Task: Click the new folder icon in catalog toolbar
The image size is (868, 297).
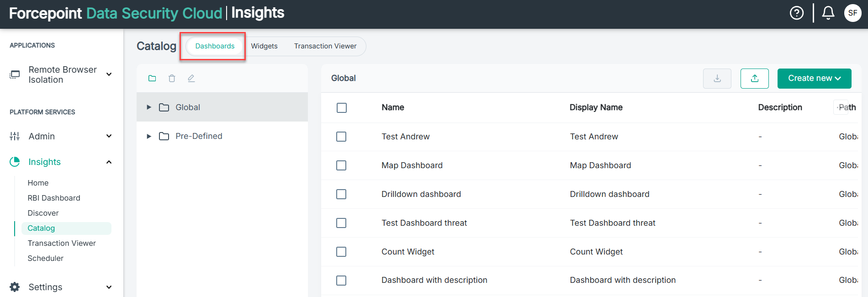Action: point(152,78)
